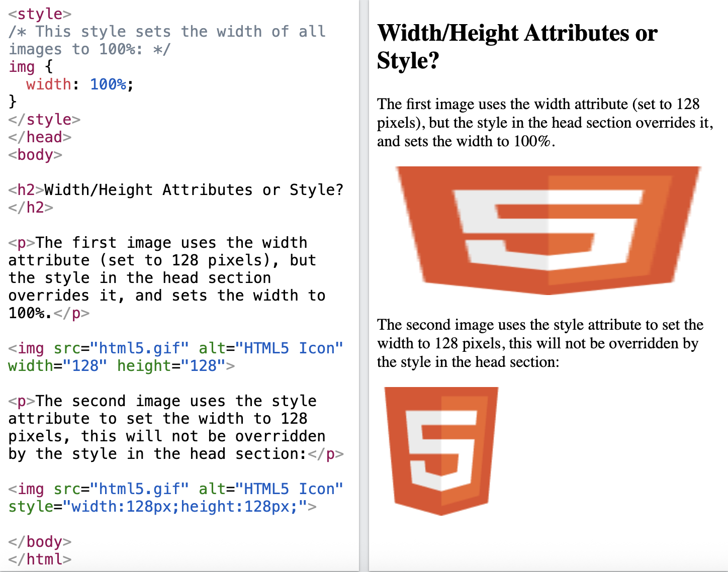Click the code line with width="128" height="128"
This screenshot has width=728, height=572.
[121, 366]
